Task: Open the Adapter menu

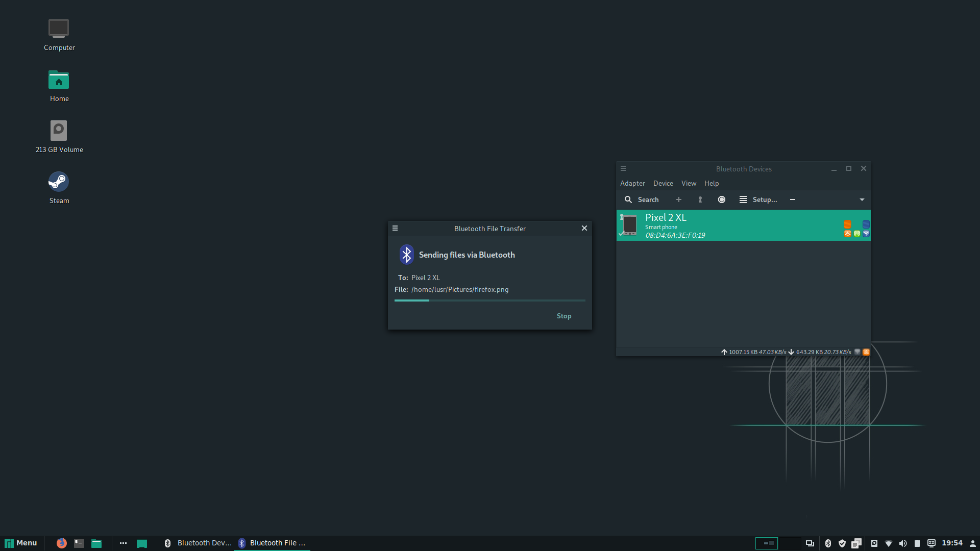Action: [632, 183]
